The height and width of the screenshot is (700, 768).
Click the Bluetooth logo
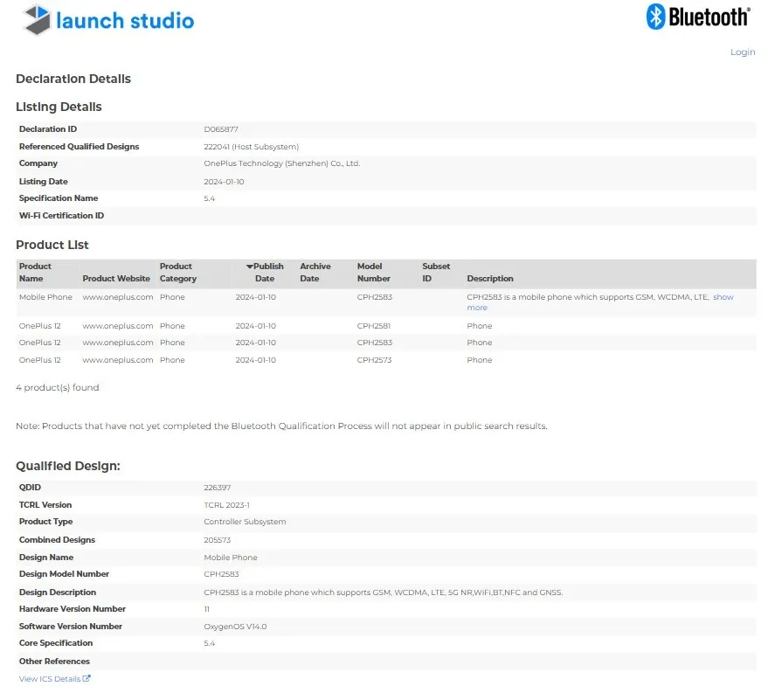click(697, 17)
